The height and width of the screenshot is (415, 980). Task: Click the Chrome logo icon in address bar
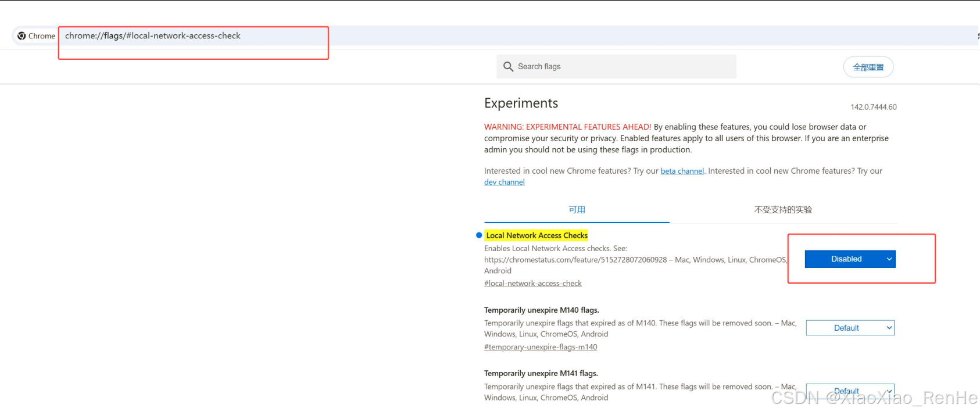22,36
